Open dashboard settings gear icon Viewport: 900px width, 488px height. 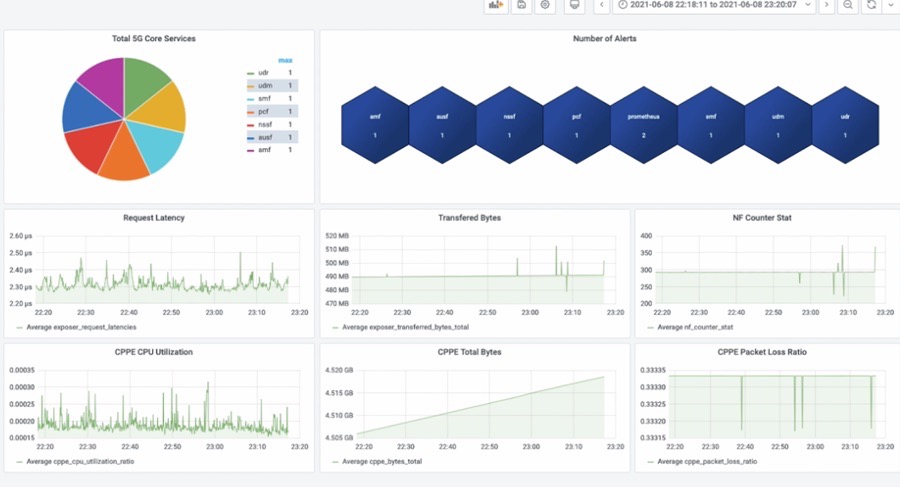coord(545,6)
